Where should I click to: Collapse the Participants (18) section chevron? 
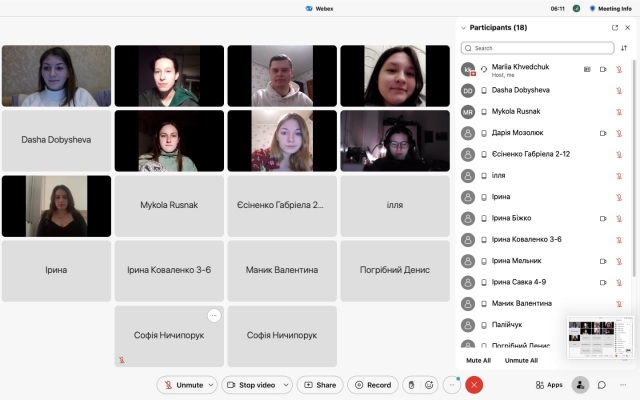463,28
